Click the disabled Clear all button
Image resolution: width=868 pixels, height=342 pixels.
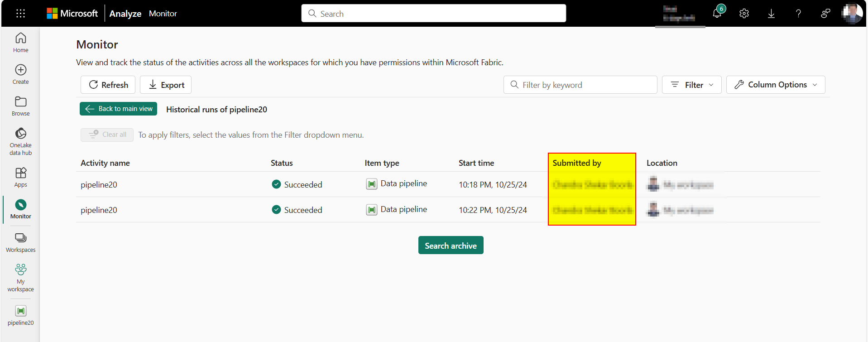pos(107,135)
